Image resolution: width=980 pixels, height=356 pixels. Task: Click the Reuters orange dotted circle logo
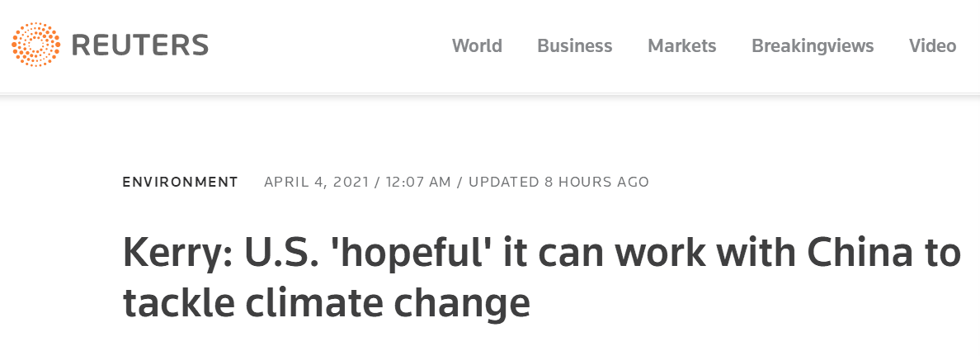[35, 45]
